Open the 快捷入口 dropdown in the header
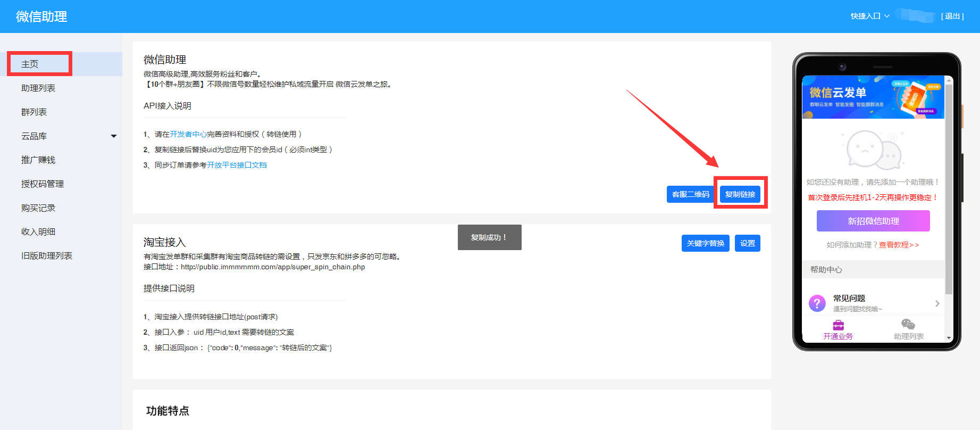 (870, 16)
